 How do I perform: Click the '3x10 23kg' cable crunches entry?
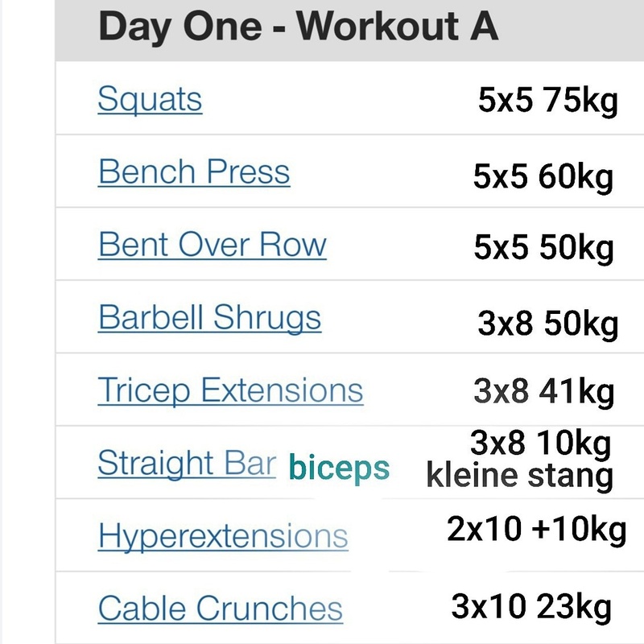tap(532, 605)
